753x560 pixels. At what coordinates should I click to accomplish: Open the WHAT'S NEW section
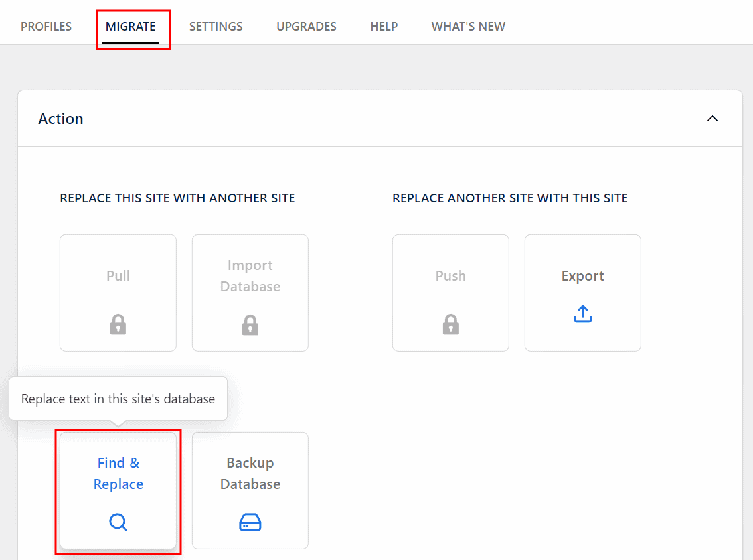[x=468, y=26]
